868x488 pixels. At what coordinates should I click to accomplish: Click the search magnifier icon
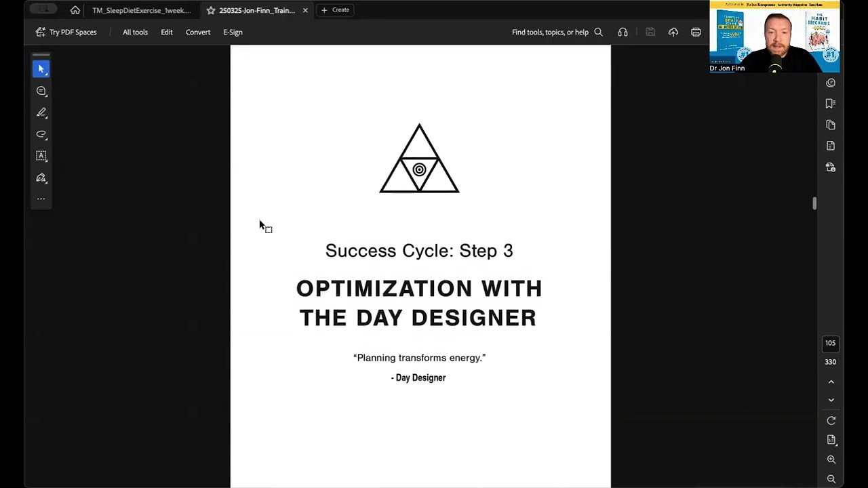598,32
